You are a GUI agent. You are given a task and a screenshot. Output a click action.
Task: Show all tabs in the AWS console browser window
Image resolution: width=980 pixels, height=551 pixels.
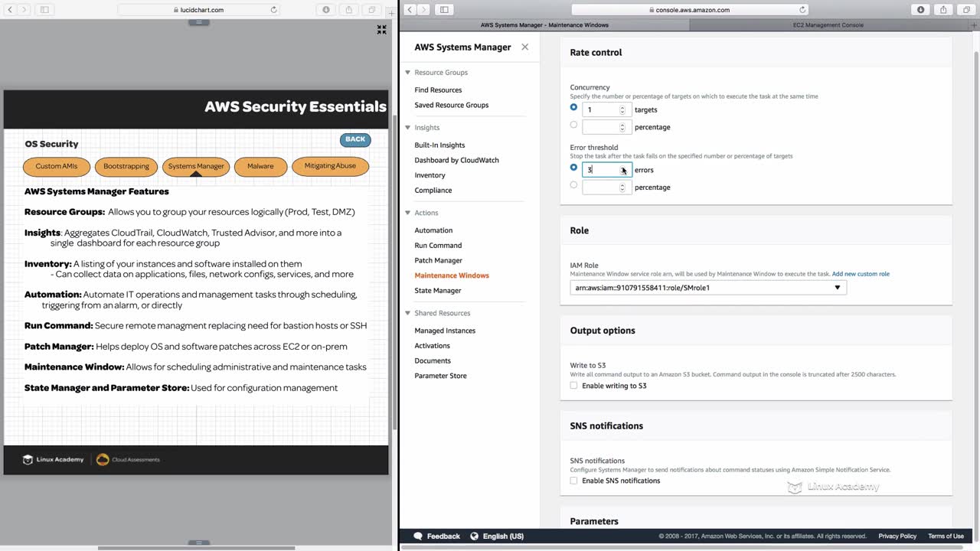click(x=966, y=10)
